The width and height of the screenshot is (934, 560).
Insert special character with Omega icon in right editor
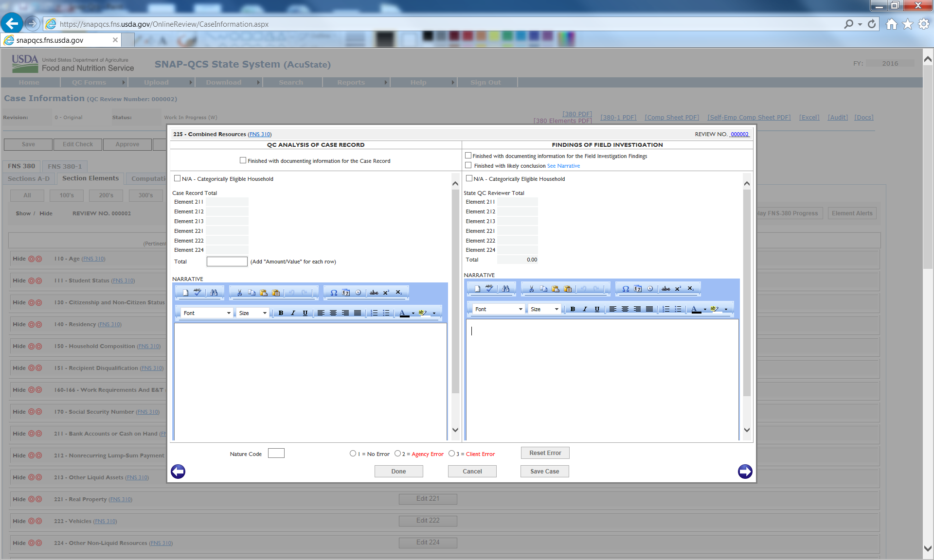coord(626,289)
